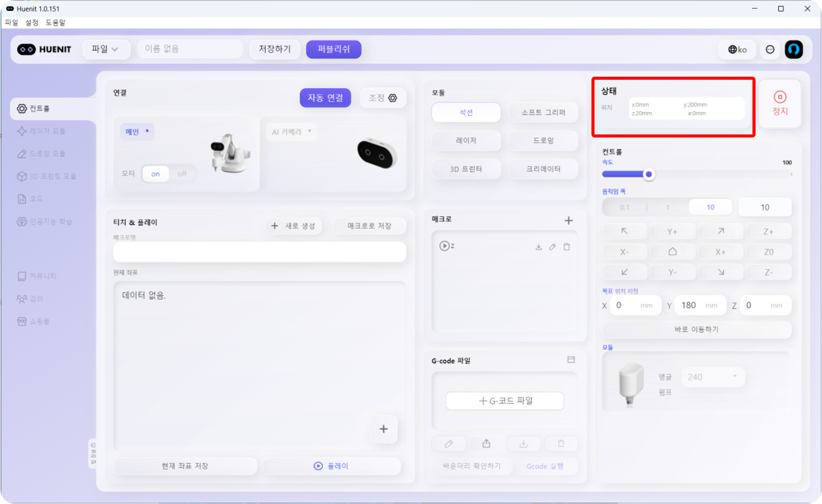Open the 레이저 모듈 sidebar tab
The image size is (822, 504).
[47, 131]
